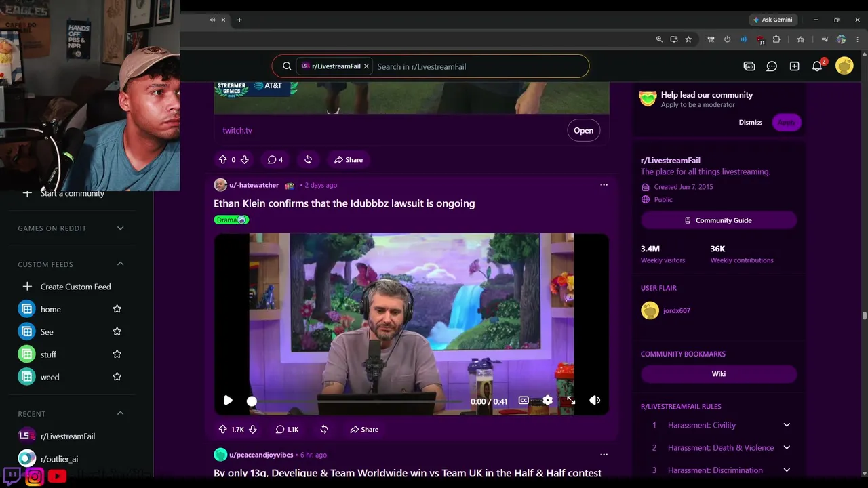The width and height of the screenshot is (868, 488).
Task: Click the page vertical scrollbar thumb
Action: (865, 316)
